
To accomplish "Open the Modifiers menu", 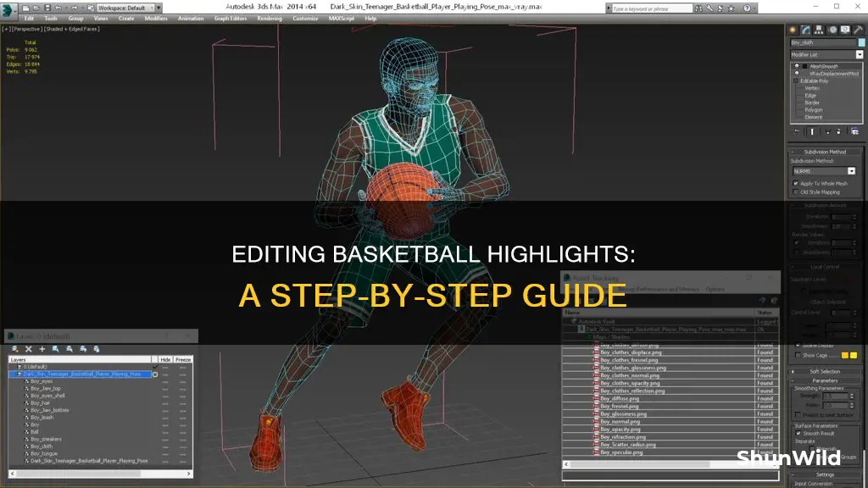I will point(156,19).
